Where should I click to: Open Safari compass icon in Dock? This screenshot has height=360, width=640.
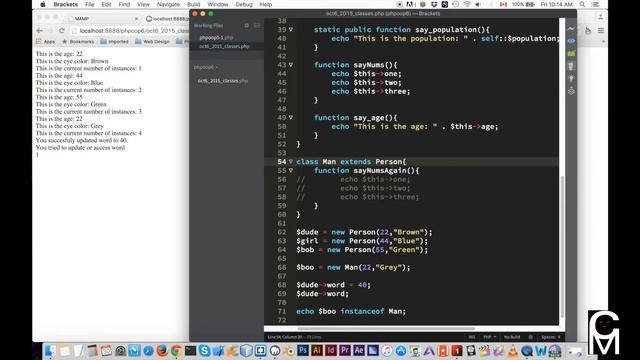148,351
